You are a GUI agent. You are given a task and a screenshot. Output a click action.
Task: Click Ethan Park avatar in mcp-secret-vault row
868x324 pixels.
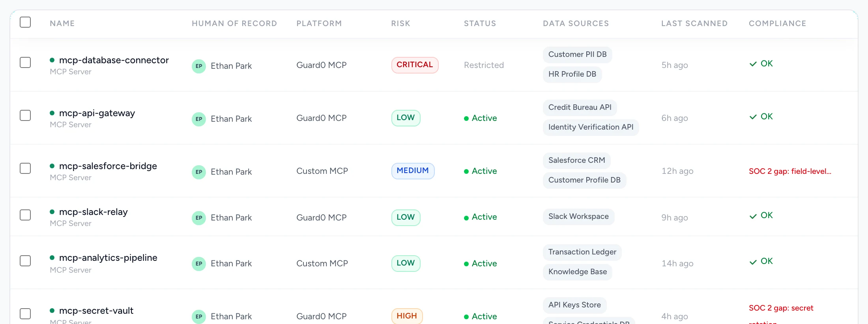[x=199, y=316]
